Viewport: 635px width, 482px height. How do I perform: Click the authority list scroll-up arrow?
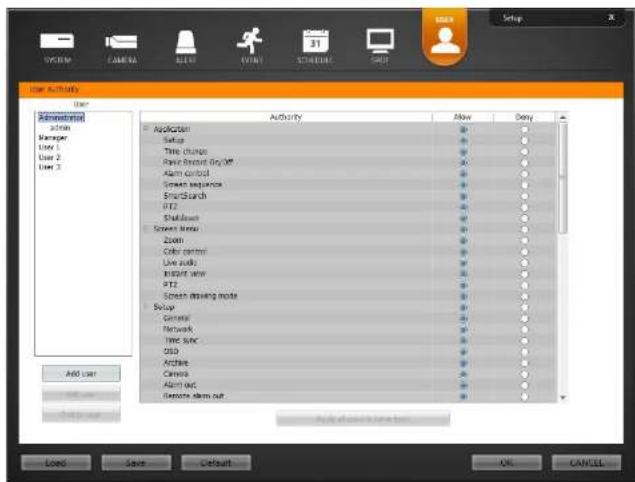pos(563,117)
